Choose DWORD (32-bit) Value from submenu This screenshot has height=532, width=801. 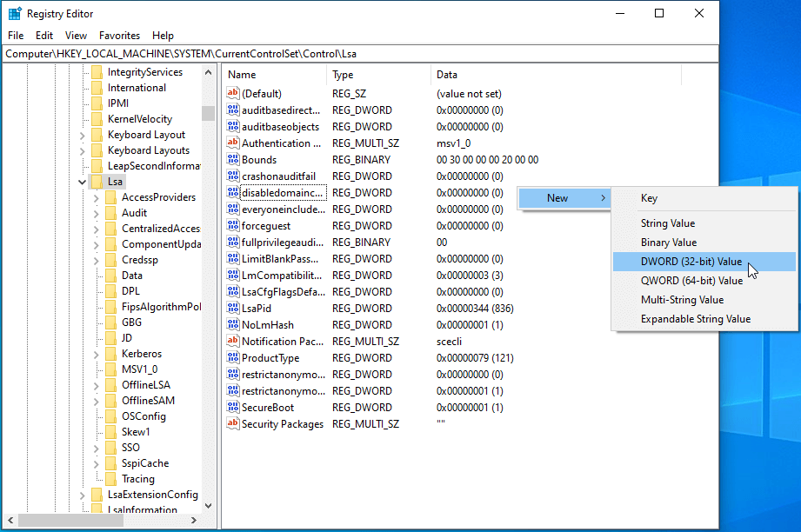[691, 262]
